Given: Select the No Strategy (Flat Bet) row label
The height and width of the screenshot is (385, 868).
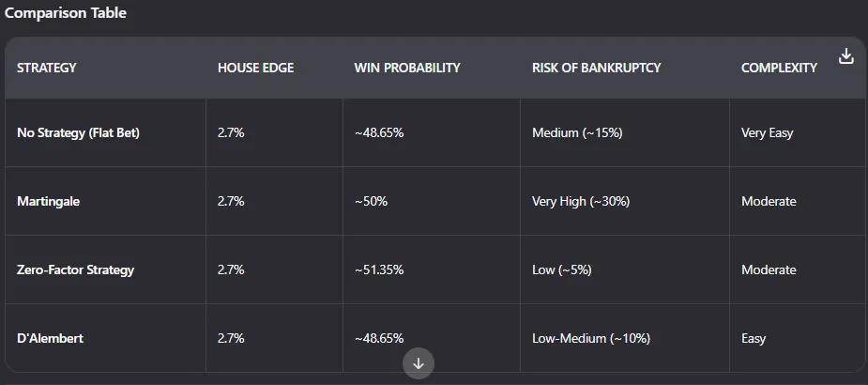Looking at the screenshot, I should 78,133.
